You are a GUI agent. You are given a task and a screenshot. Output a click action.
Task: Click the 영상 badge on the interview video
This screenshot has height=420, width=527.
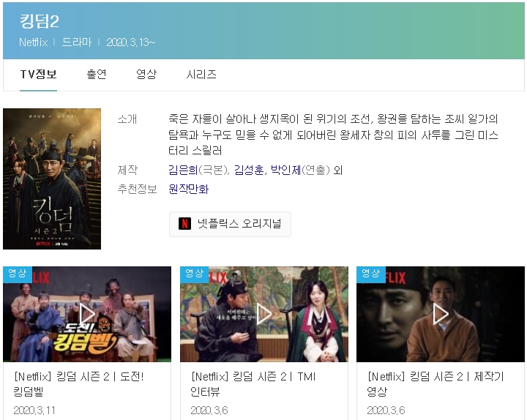pyautogui.click(x=194, y=273)
